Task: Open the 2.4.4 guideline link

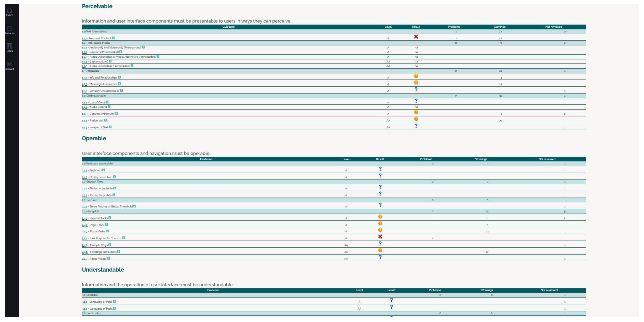Action: pos(84,238)
